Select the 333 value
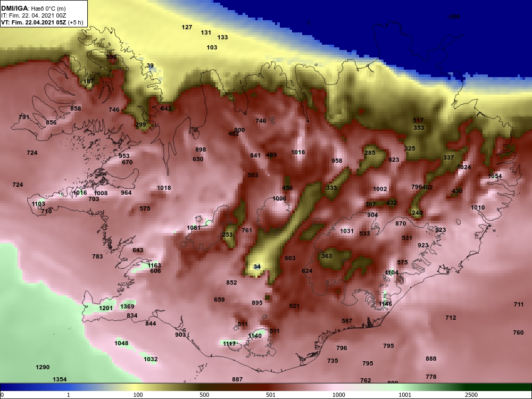The height and width of the screenshot is (399, 532). [x=331, y=188]
